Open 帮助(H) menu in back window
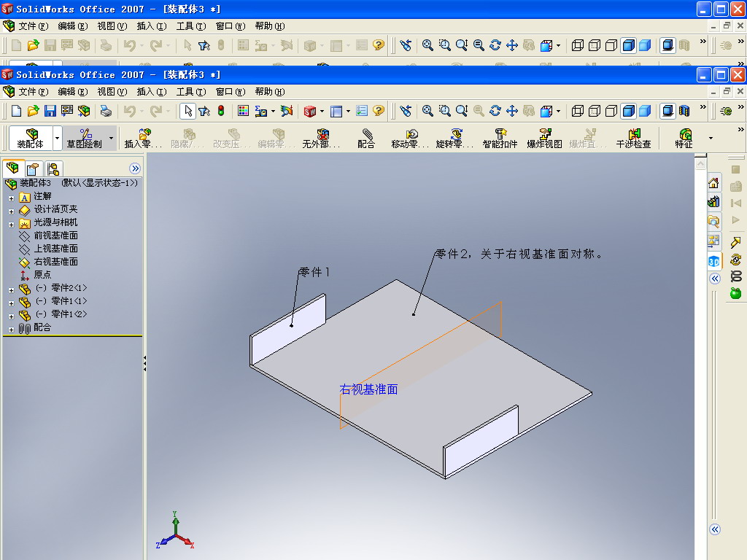 (270, 26)
